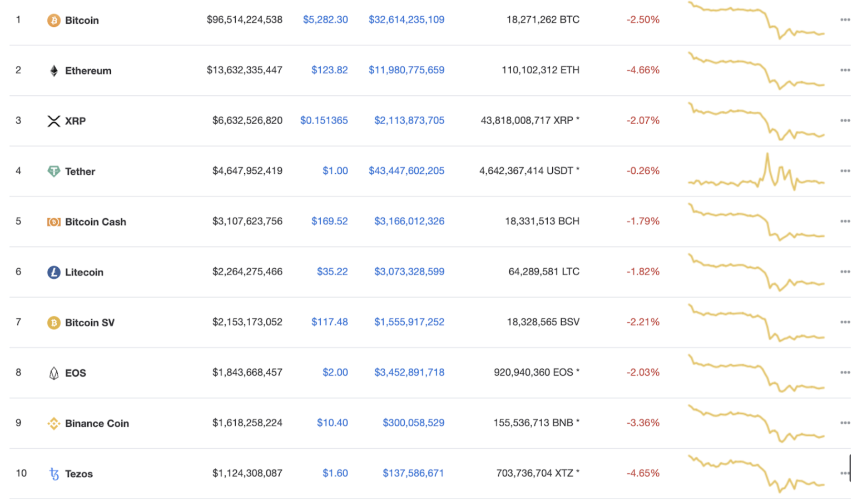
Task: Open Ethereum volume link $11,980,775,659
Action: (406, 70)
